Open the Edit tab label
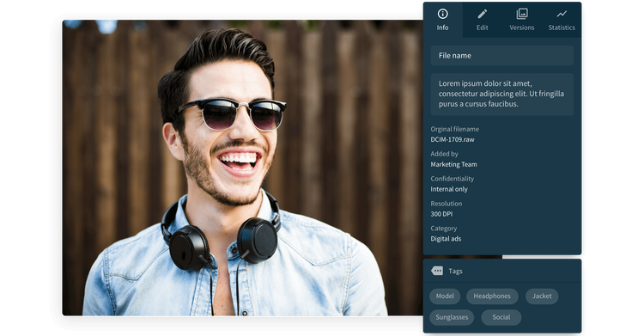This screenshot has height=336, width=644. click(x=483, y=27)
